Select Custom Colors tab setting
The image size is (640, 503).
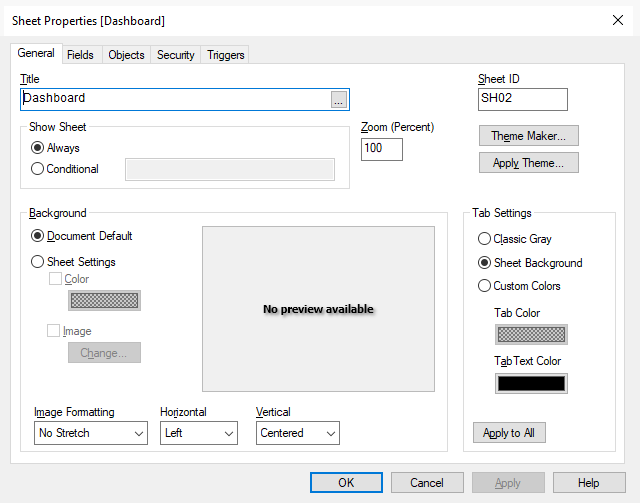click(x=485, y=286)
